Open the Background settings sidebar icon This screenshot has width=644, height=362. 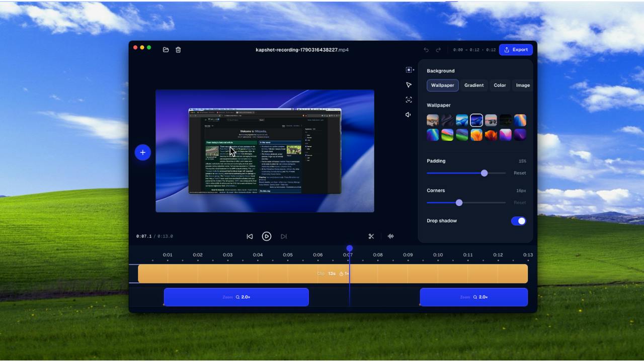pos(409,70)
